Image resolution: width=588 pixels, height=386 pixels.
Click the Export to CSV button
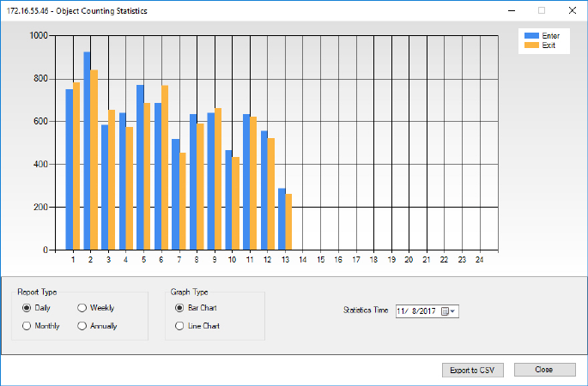(x=472, y=371)
